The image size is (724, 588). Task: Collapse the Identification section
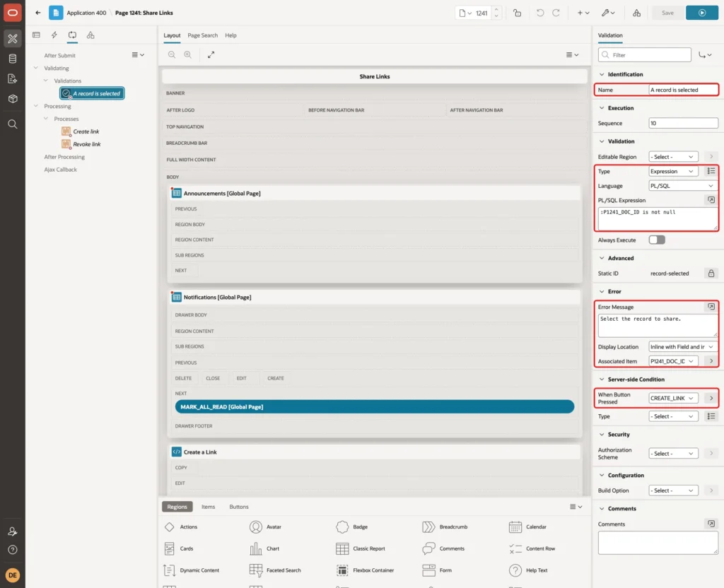pyautogui.click(x=601, y=74)
